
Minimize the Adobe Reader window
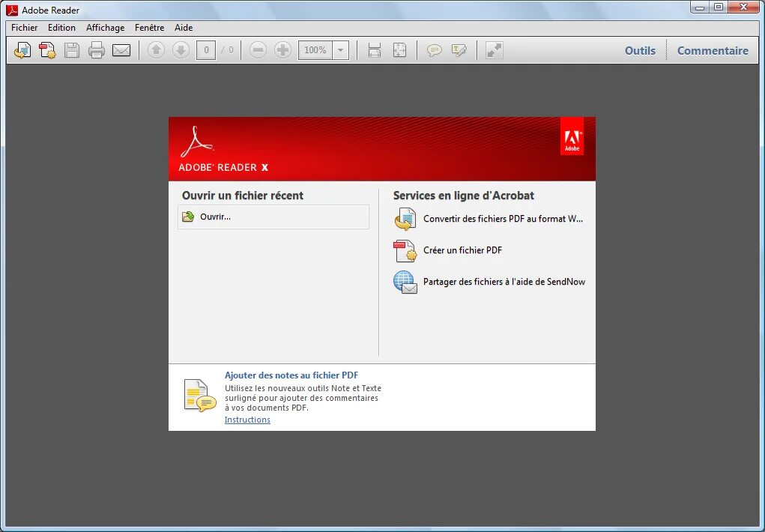pos(700,7)
